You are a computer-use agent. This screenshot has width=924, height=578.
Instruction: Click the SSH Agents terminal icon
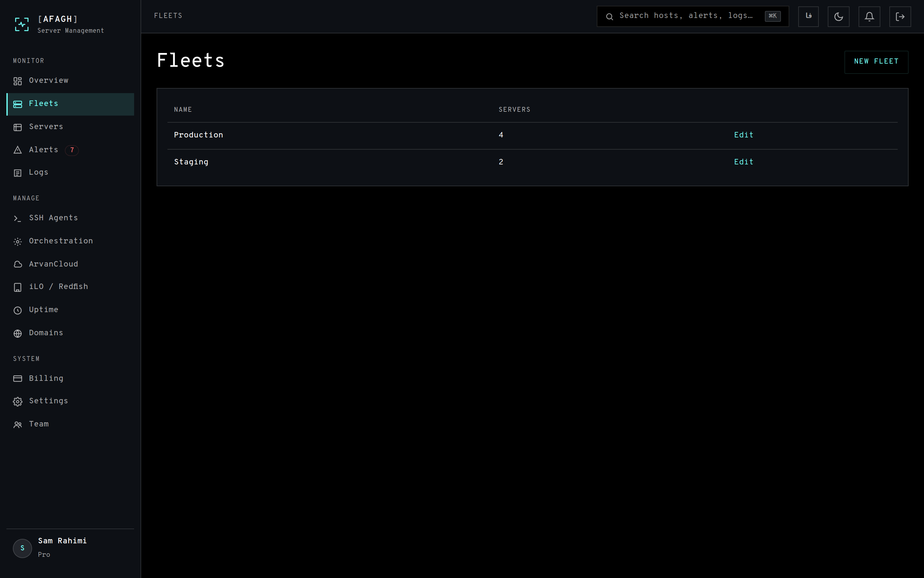[18, 218]
